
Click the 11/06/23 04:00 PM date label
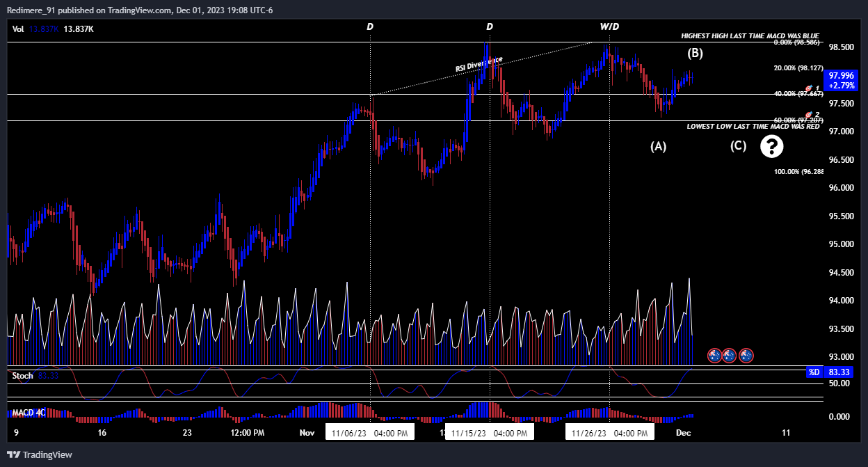pyautogui.click(x=371, y=433)
